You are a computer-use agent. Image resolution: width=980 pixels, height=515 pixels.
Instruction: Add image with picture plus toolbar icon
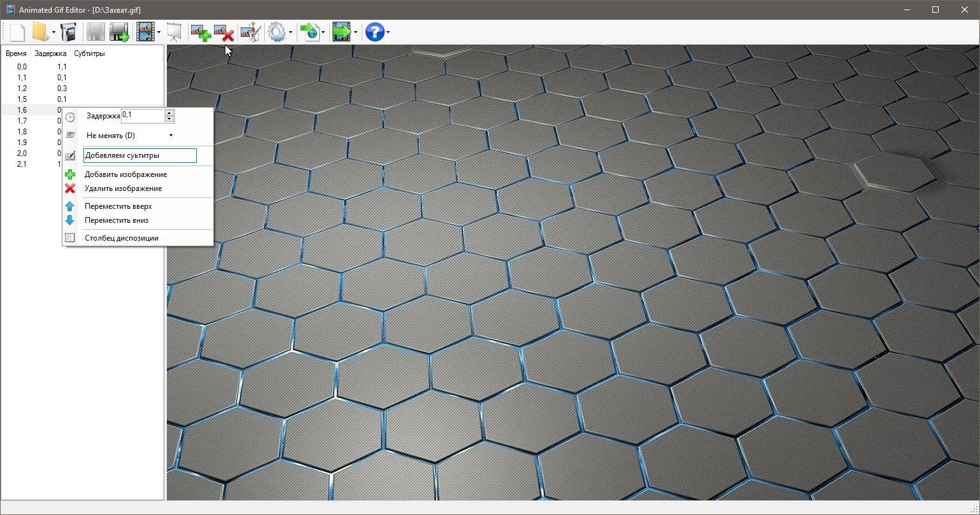[201, 32]
